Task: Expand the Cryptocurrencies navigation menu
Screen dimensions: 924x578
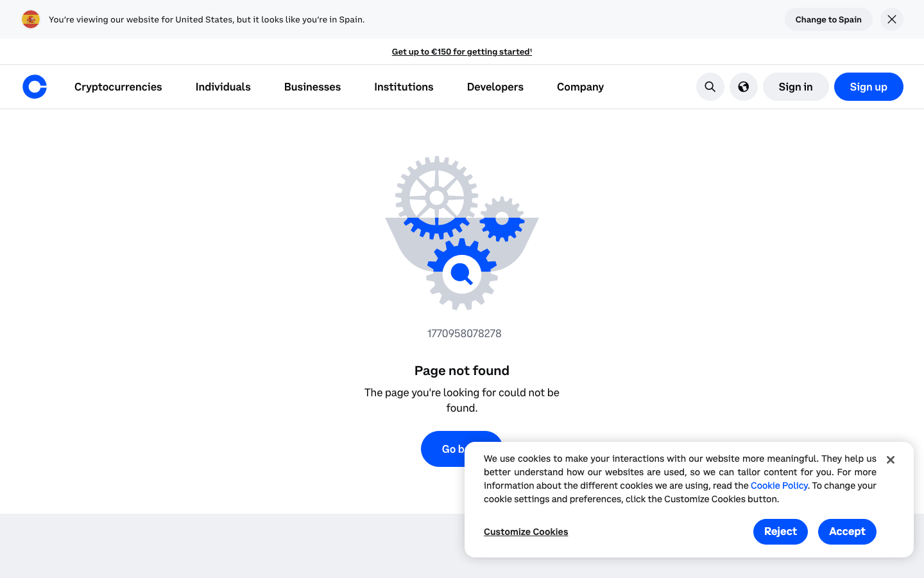Action: [118, 87]
